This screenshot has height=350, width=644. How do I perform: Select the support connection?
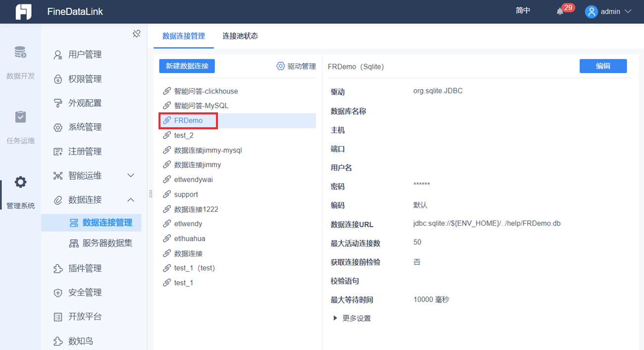(237, 195)
